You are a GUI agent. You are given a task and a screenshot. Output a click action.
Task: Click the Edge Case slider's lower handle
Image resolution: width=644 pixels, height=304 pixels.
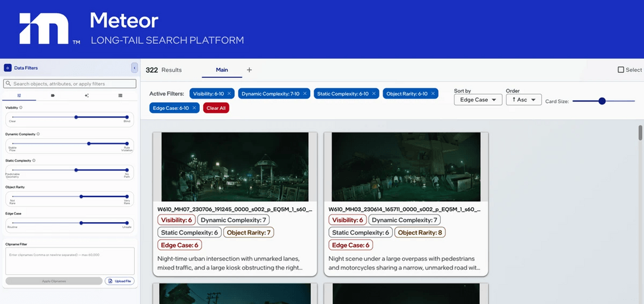click(x=81, y=223)
